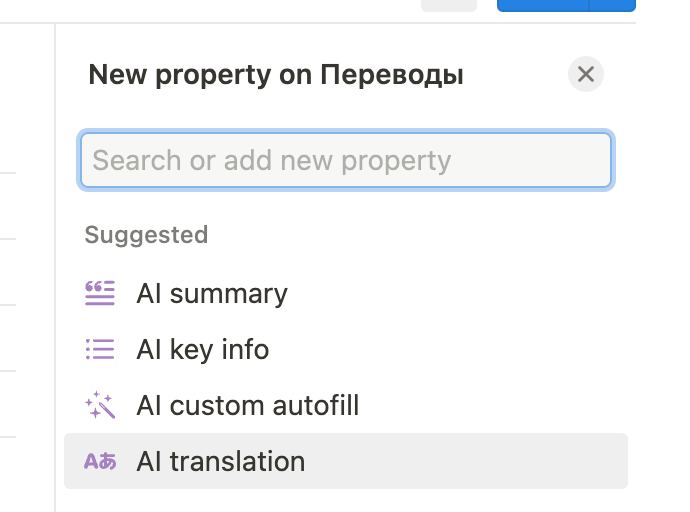This screenshot has width=690, height=512.
Task: Click the gray button beside the blue button
Action: [x=449, y=5]
